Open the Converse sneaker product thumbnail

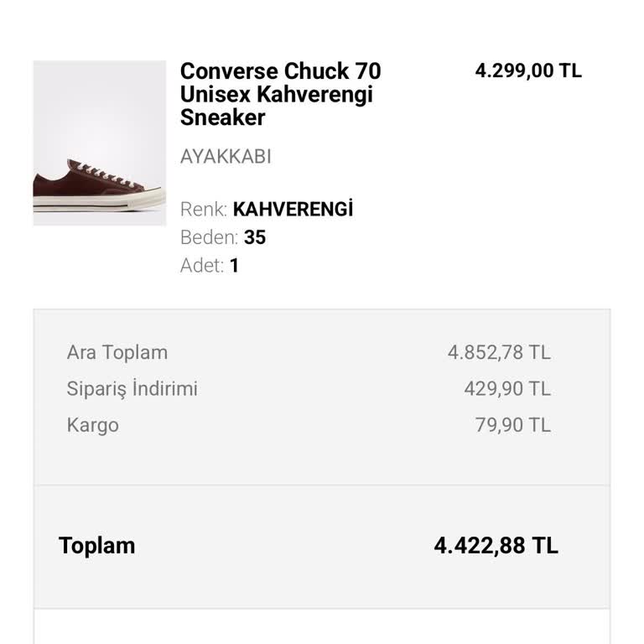coord(100,143)
